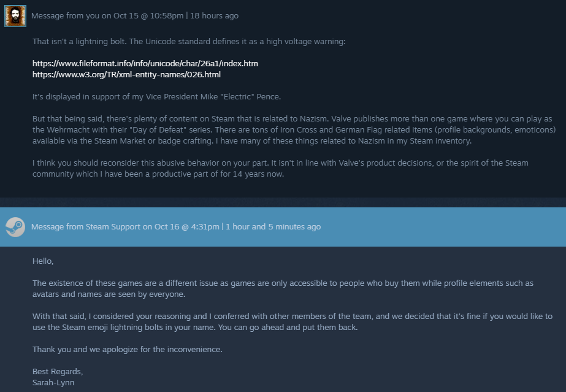Click the "existence of these games" paragraph
Viewport: 566px width, 392px height.
pyautogui.click(x=283, y=288)
